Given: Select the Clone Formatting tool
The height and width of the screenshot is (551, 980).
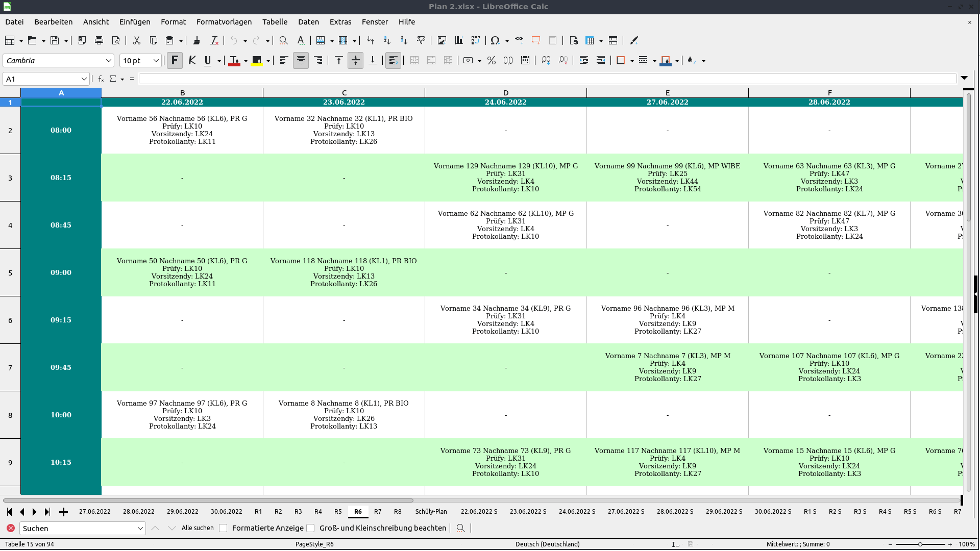Looking at the screenshot, I should [197, 40].
